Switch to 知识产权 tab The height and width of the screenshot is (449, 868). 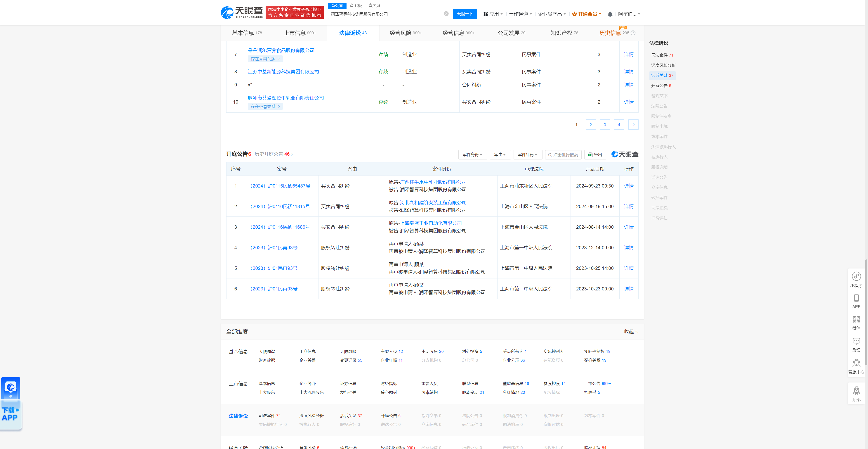[564, 33]
